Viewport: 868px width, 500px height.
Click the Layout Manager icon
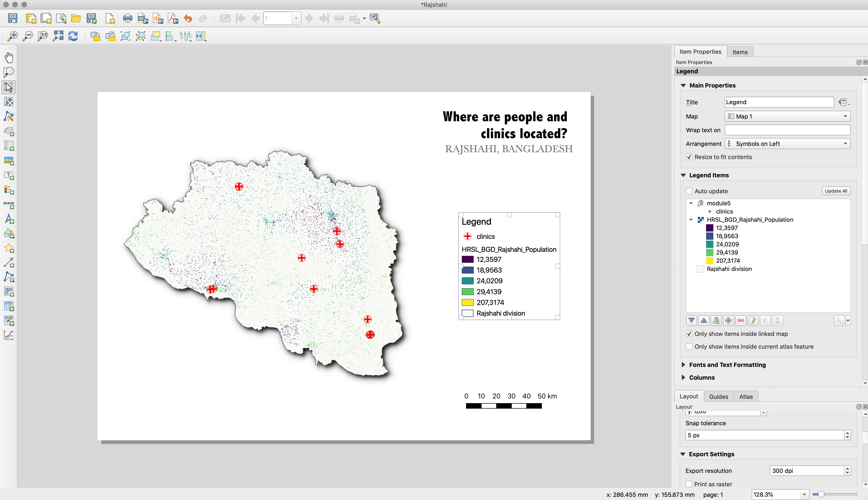point(61,18)
